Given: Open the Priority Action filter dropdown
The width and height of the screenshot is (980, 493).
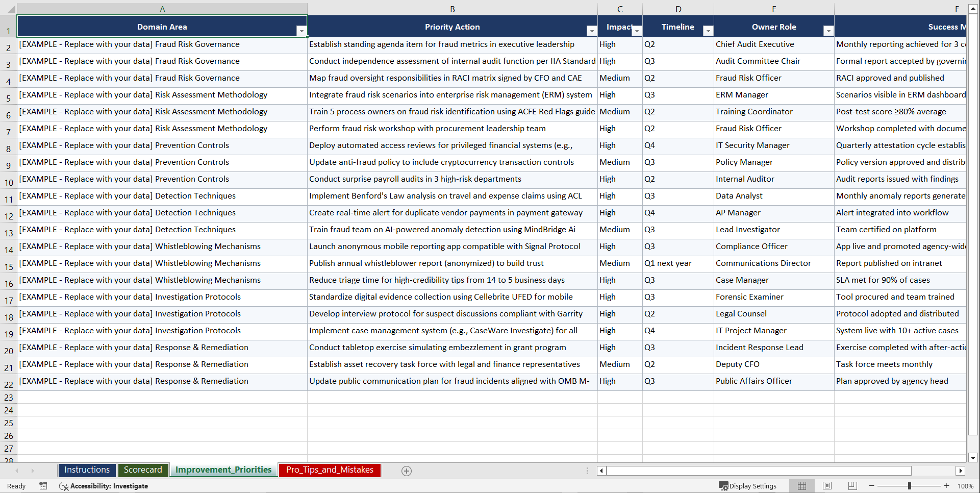Looking at the screenshot, I should [x=591, y=31].
